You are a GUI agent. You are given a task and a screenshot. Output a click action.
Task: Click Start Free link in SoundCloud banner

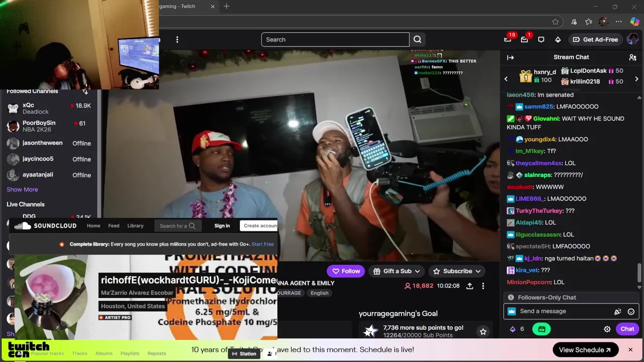pyautogui.click(x=263, y=244)
